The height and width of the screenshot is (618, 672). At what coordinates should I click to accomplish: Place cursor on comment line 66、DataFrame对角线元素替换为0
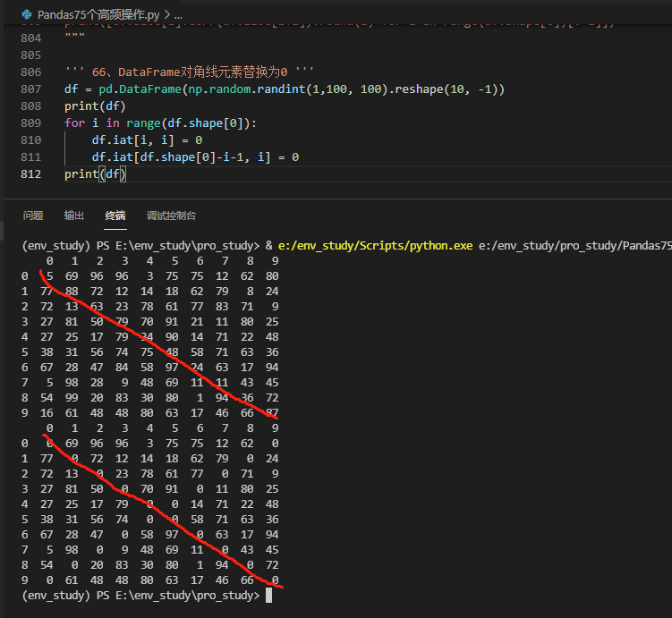(190, 72)
